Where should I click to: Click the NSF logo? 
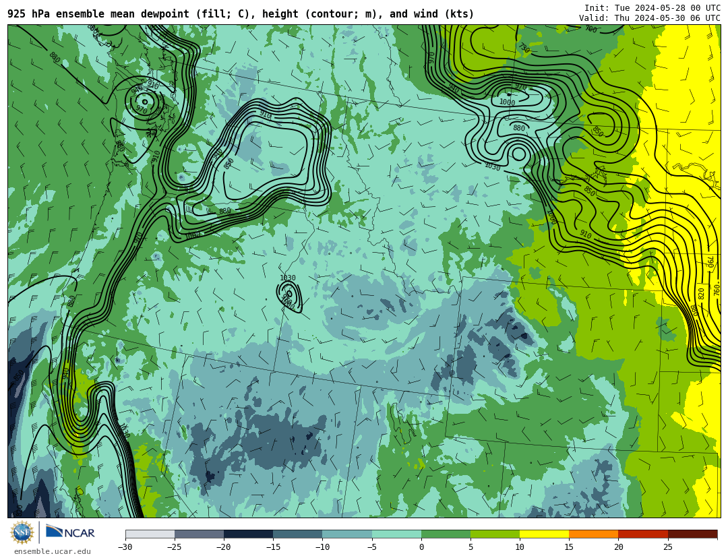(22, 532)
